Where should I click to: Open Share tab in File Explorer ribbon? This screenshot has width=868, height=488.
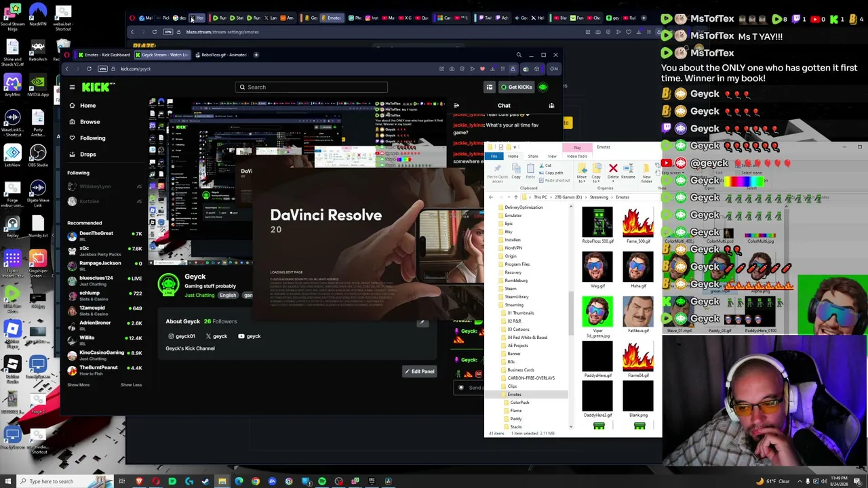[533, 157]
